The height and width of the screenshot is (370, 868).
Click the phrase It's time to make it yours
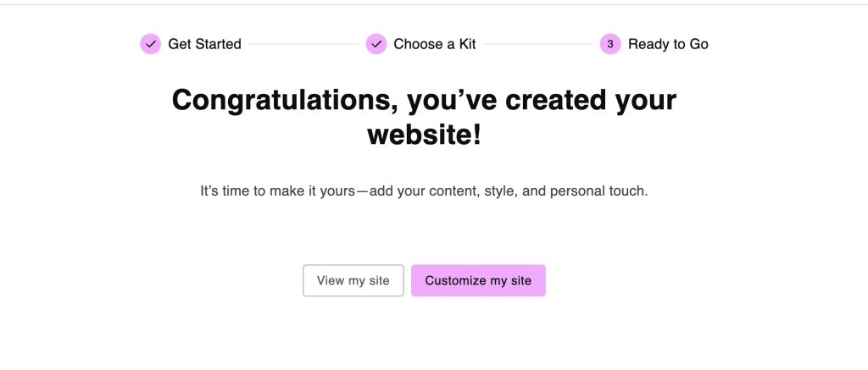tap(277, 191)
